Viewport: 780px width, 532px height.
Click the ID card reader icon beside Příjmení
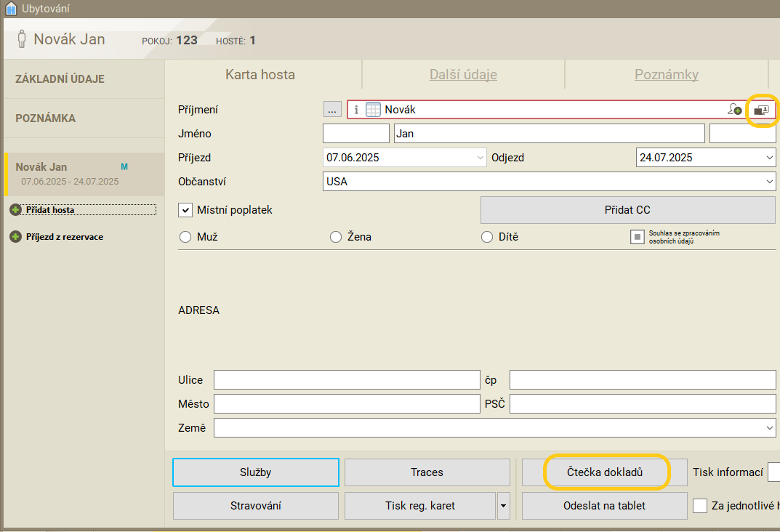(x=761, y=110)
